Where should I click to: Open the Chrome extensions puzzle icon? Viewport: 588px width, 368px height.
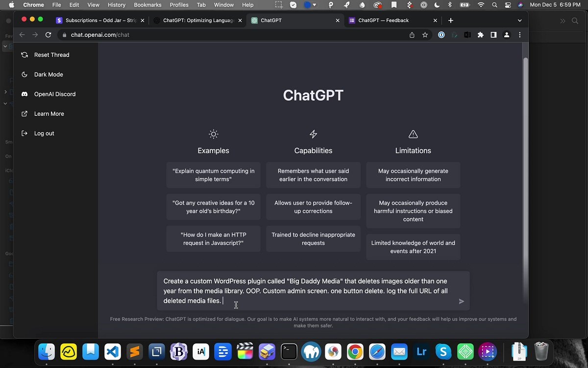tap(480, 35)
